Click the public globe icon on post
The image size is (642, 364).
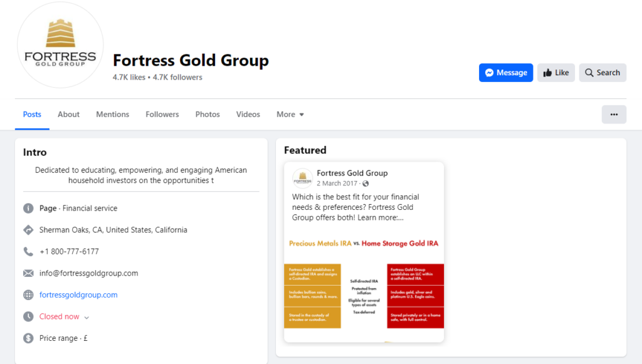pyautogui.click(x=366, y=184)
